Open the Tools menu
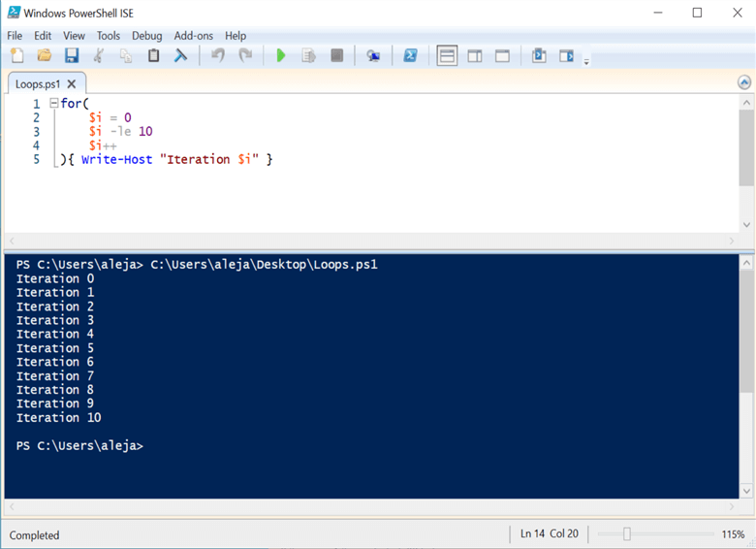 pos(108,36)
